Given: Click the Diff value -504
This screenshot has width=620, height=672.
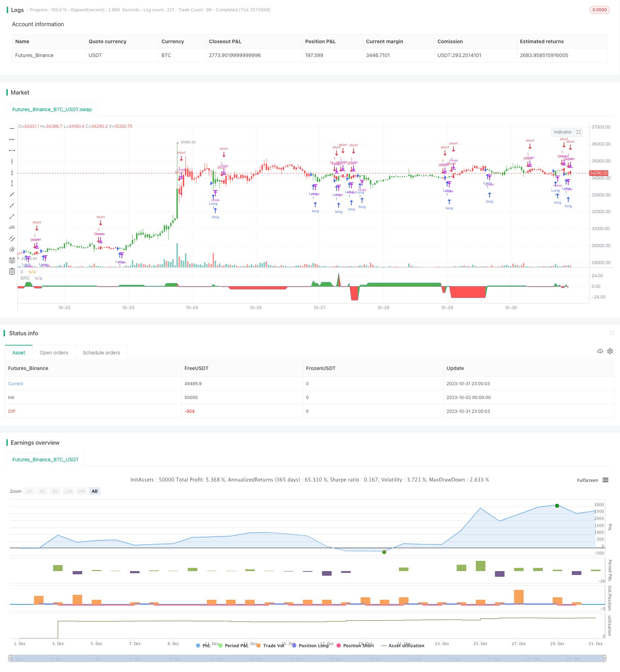Looking at the screenshot, I should 190,411.
